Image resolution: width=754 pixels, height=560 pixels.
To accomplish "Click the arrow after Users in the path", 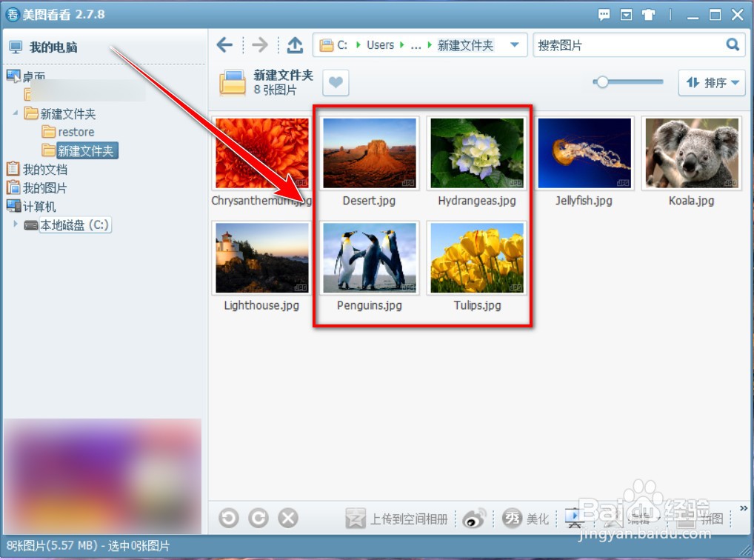I will pos(402,45).
